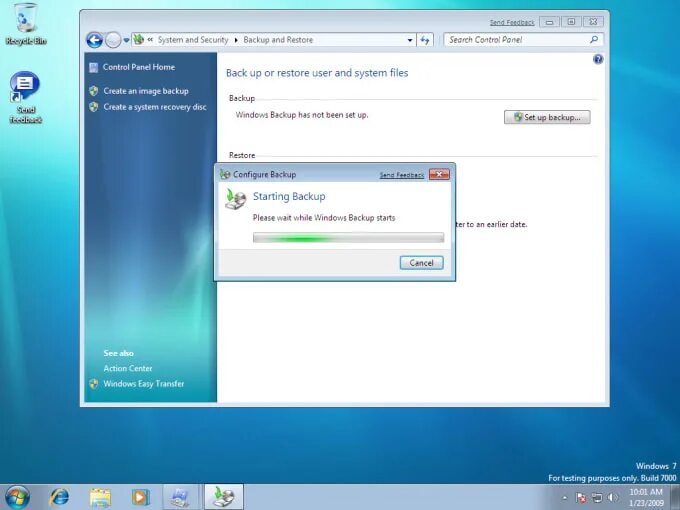Click the Set up backup button

pos(547,117)
